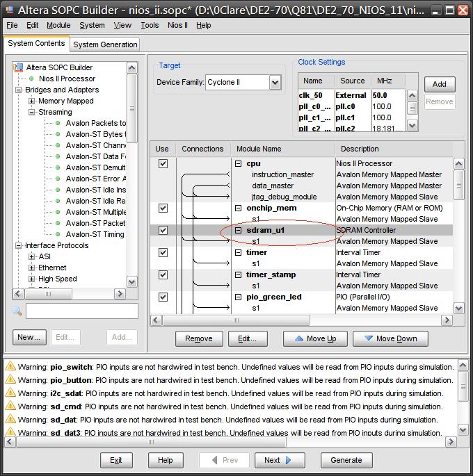Click the warnings panel horizontal scrollbar thumb
The height and width of the screenshot is (476, 473).
[151, 442]
